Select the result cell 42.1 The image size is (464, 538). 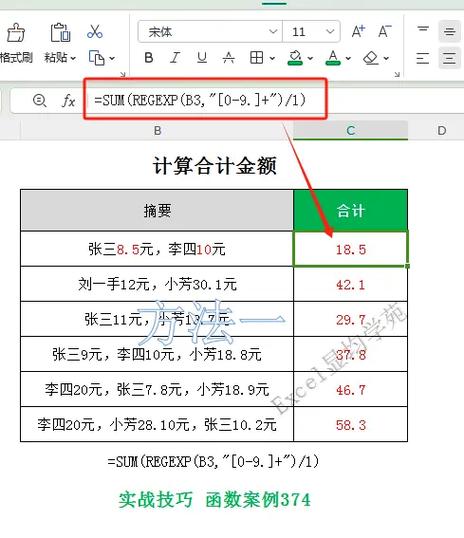click(350, 284)
